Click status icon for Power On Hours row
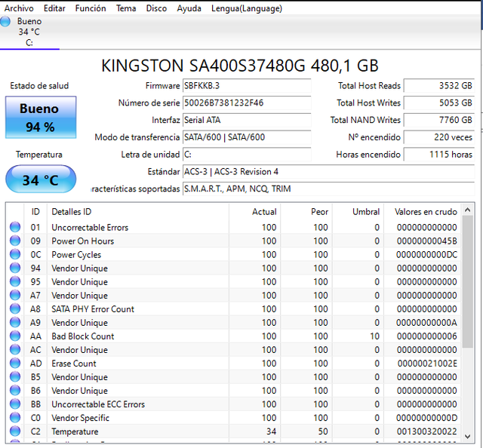Viewport: 483px width, 448px height. [x=15, y=241]
